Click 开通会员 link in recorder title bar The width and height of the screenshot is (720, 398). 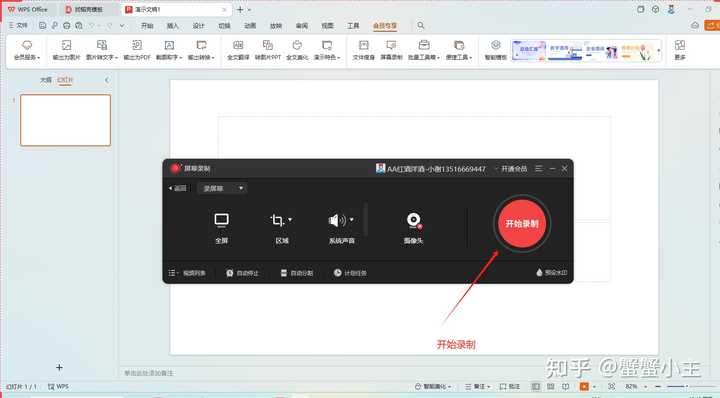(x=514, y=168)
